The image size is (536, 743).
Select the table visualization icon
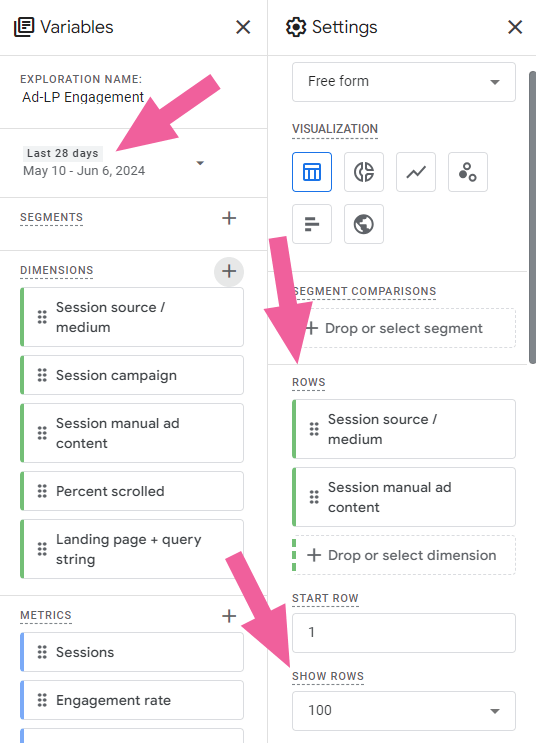[312, 172]
